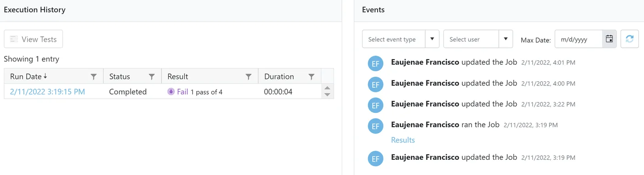Click the EF avatar for the 4:01 PM event
This screenshot has width=644, height=175.
376,64
